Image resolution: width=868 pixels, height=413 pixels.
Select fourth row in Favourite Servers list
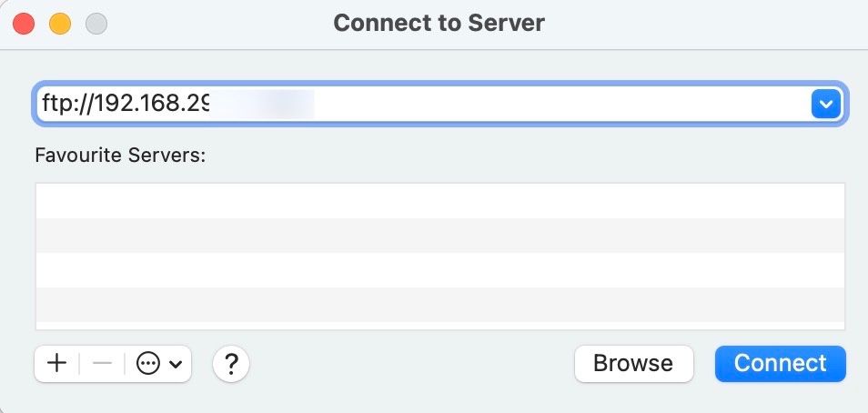tap(440, 305)
